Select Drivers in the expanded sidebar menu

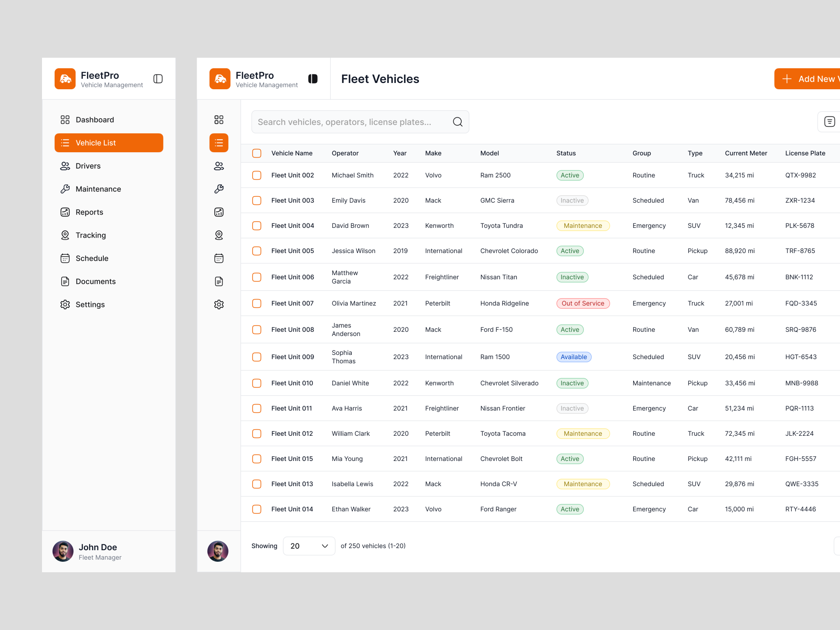tap(88, 166)
